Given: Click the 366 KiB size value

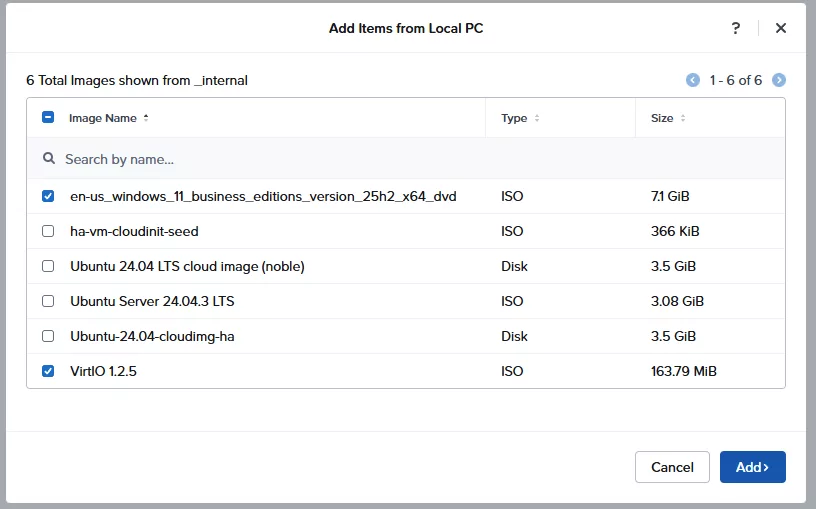Looking at the screenshot, I should point(675,231).
